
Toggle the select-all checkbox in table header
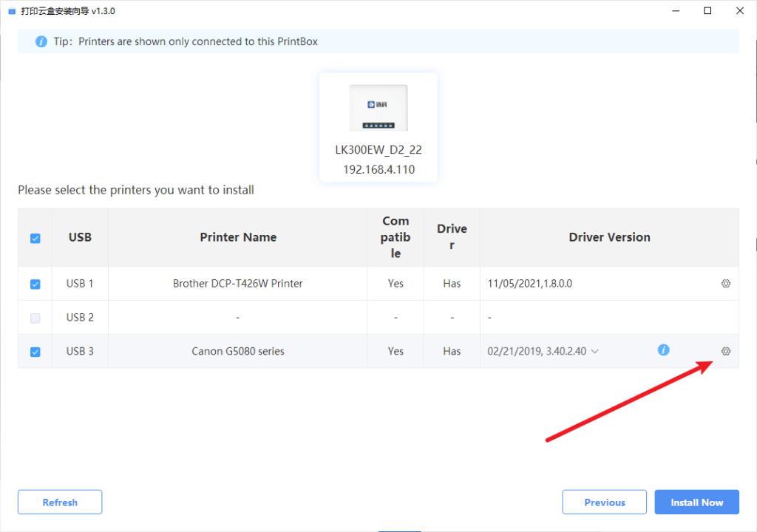point(35,238)
